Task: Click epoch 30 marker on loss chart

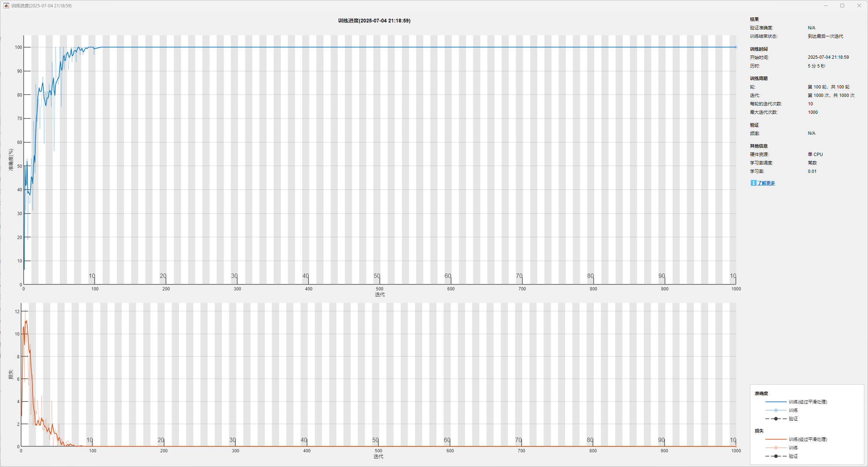Action: point(233,440)
